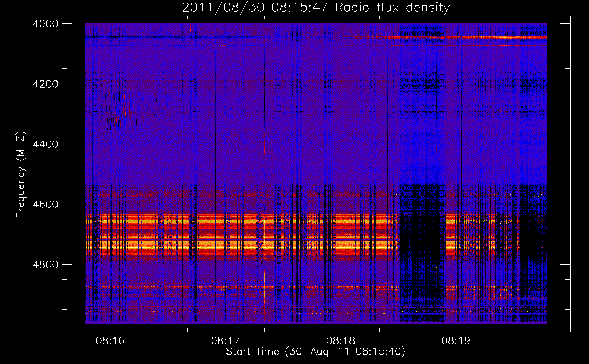Click the 08:18 time tick label
This screenshot has height=364, width=589.
(341, 341)
